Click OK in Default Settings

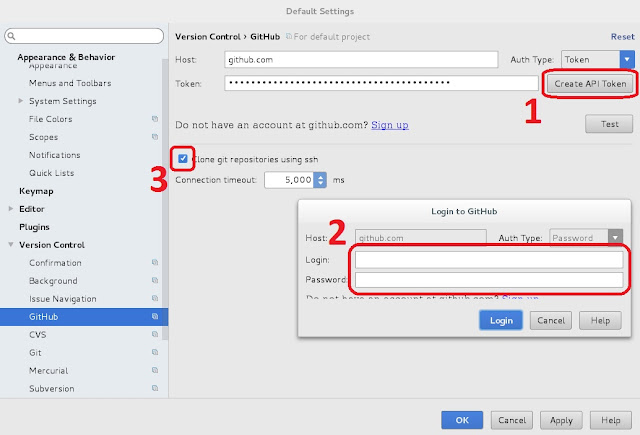[462, 420]
